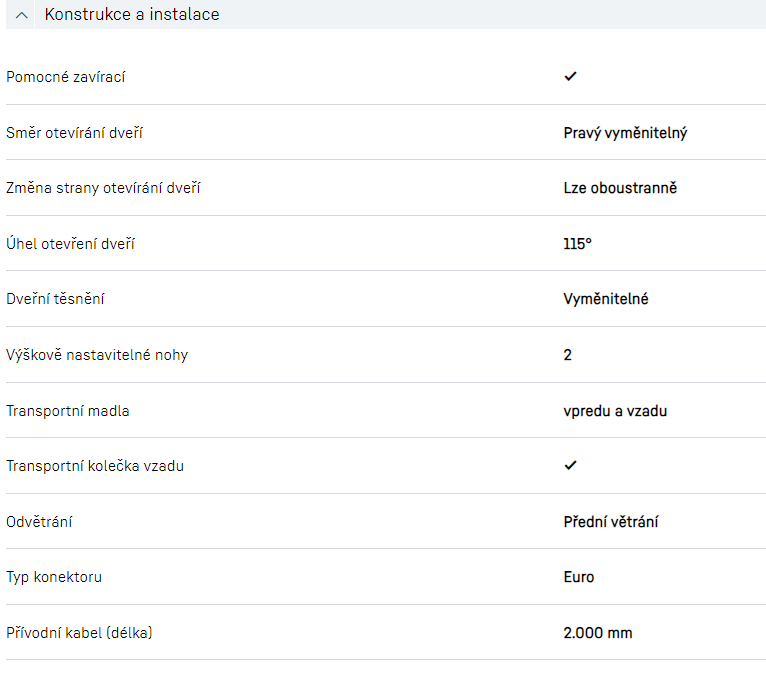
Task: Click the checkmark for Transportní kolečka vzadu
Action: (570, 465)
